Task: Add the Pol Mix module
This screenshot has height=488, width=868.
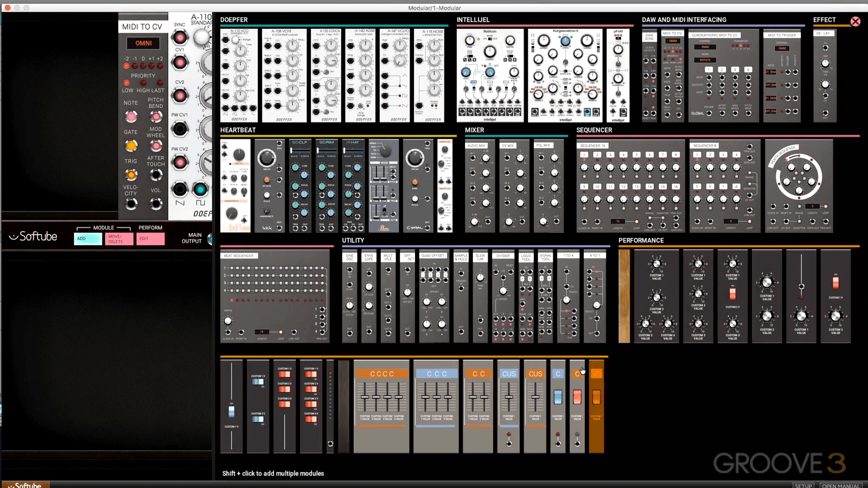Action: pos(548,187)
